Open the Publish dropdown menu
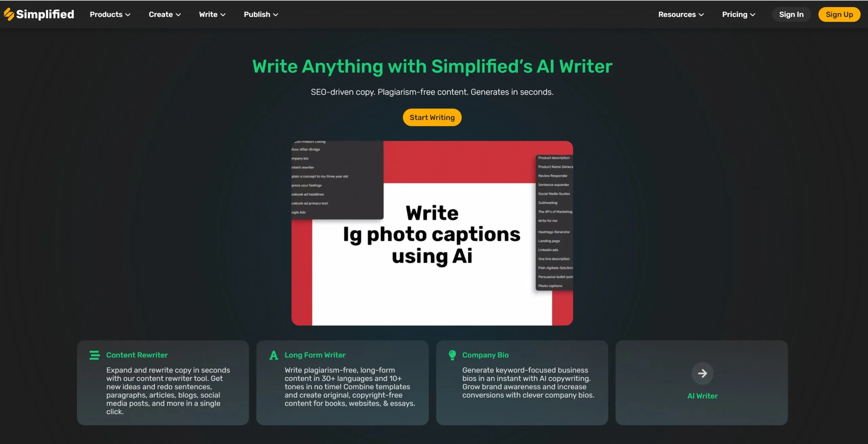This screenshot has height=444, width=868. pos(260,14)
